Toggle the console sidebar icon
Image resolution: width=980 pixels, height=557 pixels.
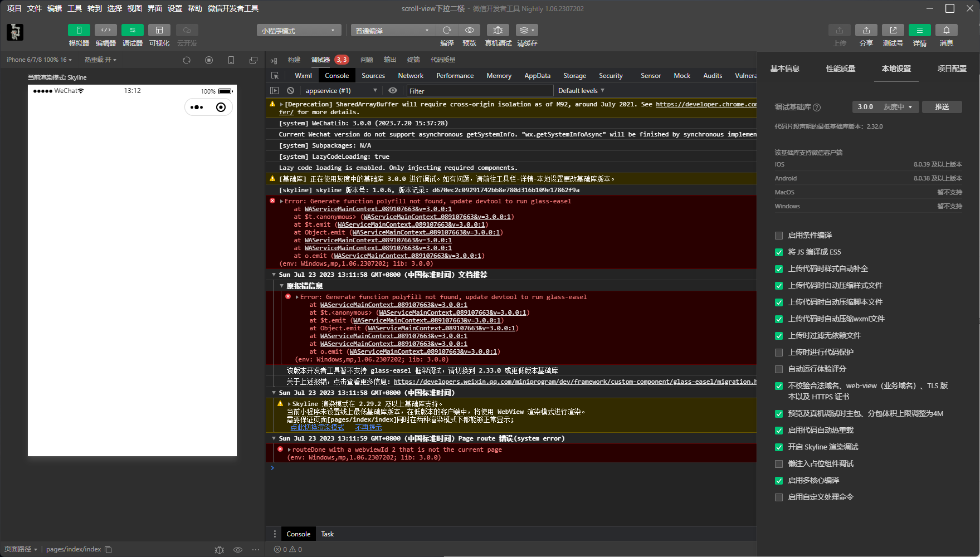pos(274,90)
